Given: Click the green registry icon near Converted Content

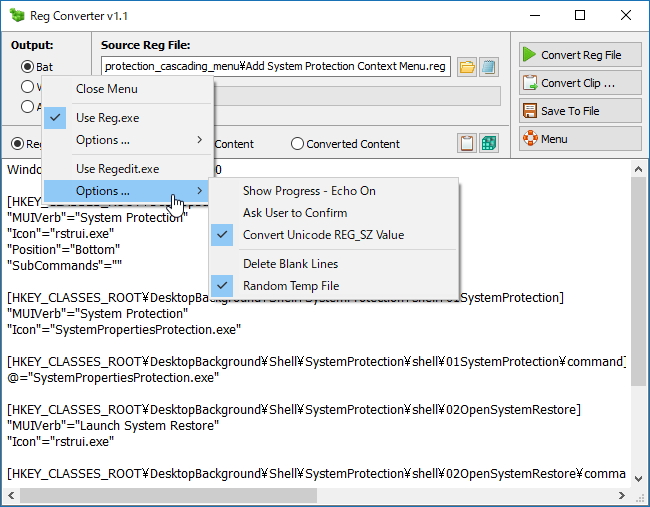Looking at the screenshot, I should 489,143.
